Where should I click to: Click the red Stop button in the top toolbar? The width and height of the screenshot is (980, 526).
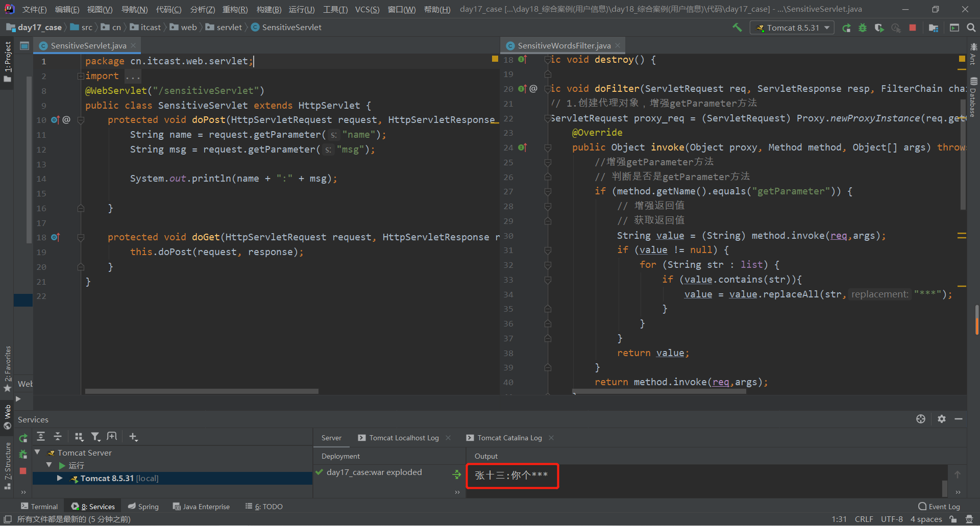point(913,28)
